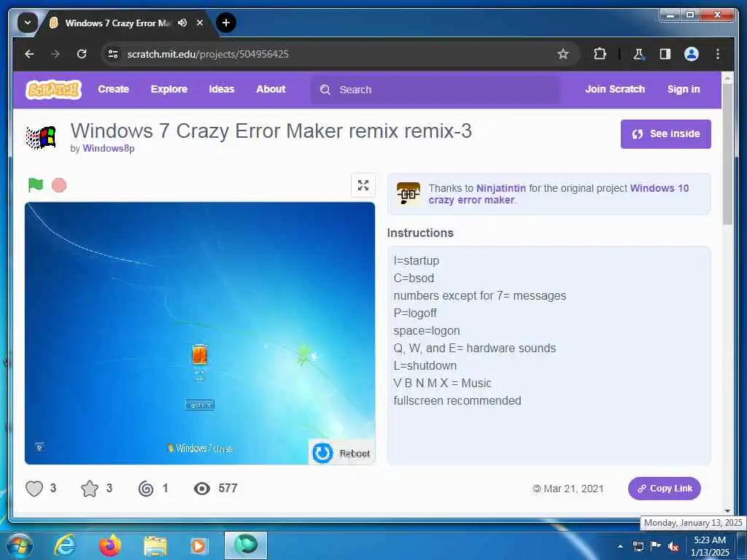
Task: Open the Ideas page
Action: point(222,89)
